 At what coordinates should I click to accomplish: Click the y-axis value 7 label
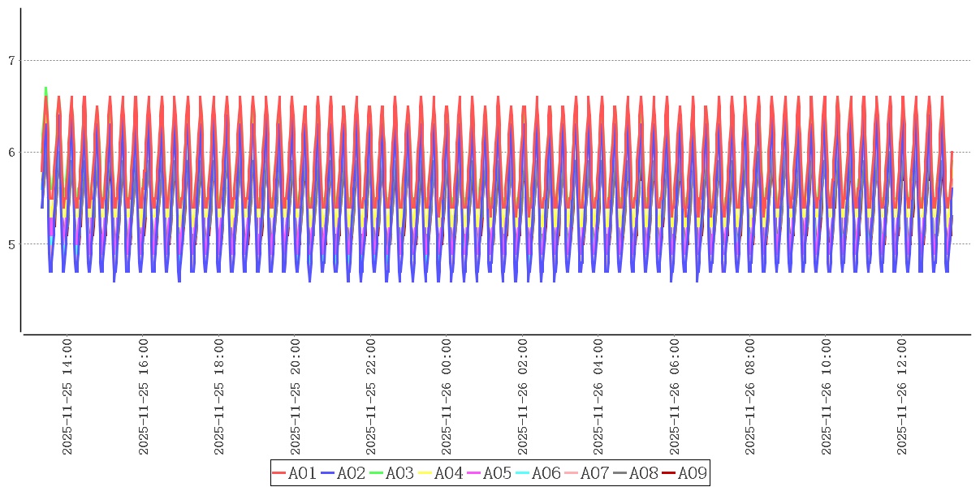coord(11,61)
